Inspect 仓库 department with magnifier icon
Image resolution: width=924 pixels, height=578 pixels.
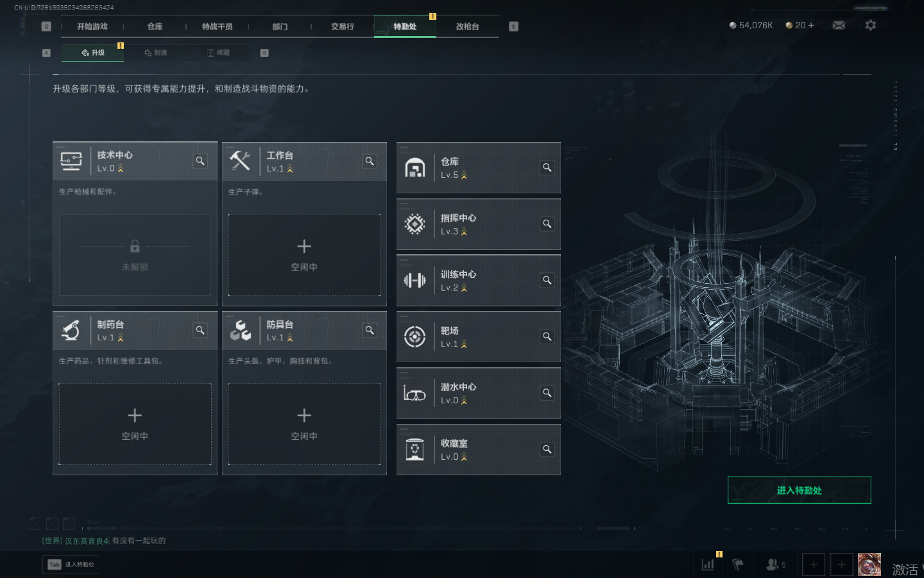click(547, 168)
